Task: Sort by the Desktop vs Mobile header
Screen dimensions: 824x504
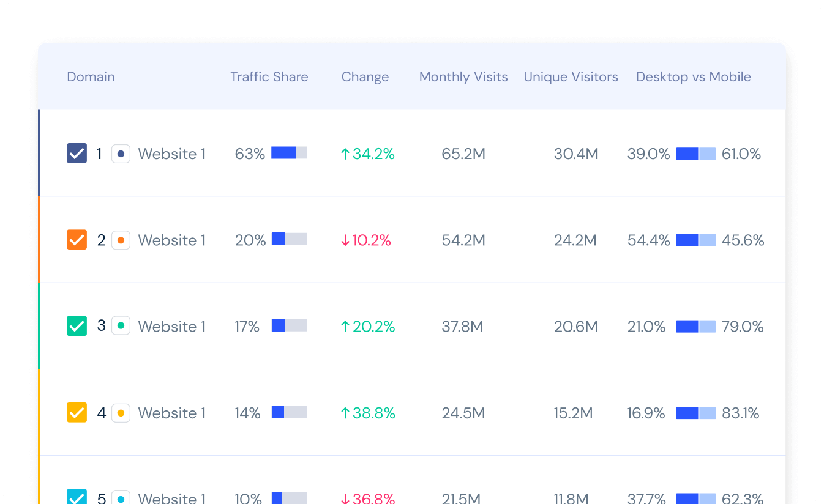Action: click(694, 77)
